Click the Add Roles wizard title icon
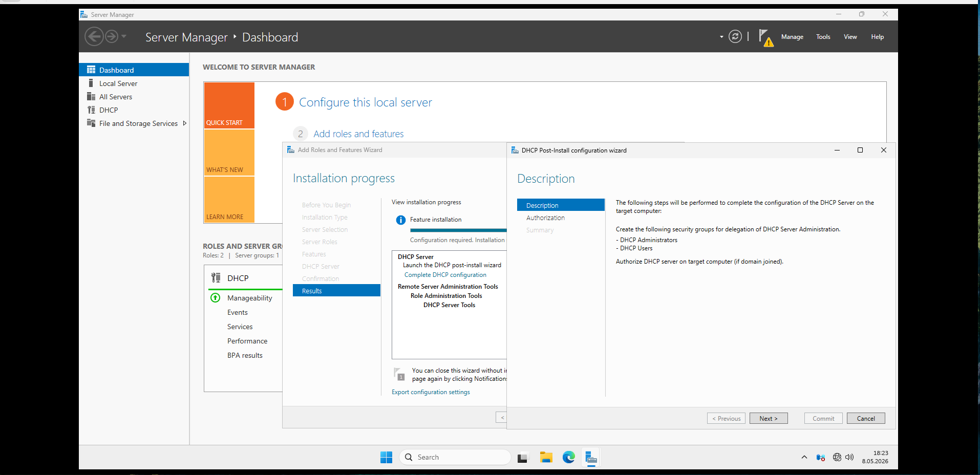Image resolution: width=980 pixels, height=475 pixels. [291, 149]
